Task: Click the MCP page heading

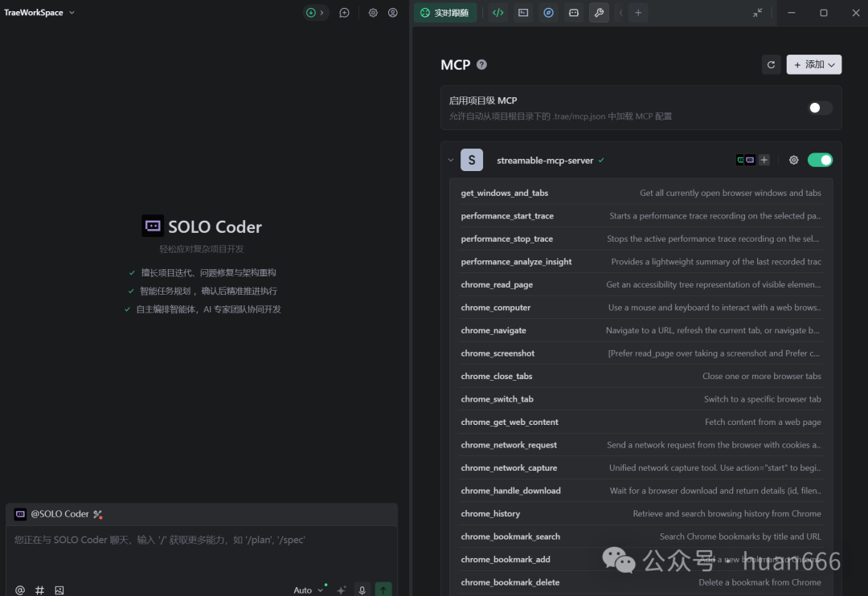Action: [455, 65]
